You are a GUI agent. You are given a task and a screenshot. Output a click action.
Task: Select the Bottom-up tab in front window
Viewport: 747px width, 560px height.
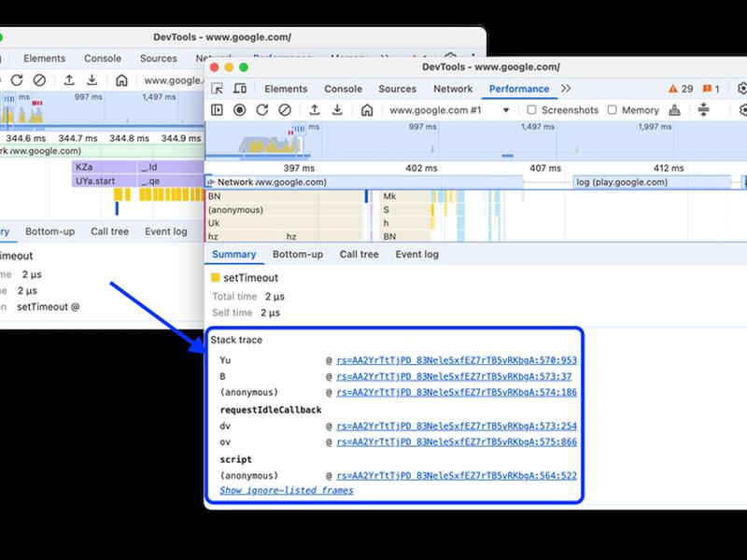pyautogui.click(x=298, y=254)
